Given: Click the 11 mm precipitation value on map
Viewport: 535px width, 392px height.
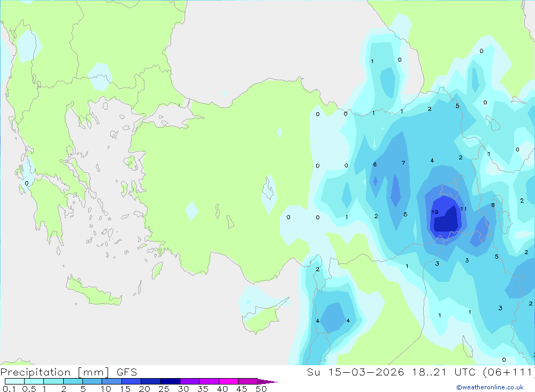Looking at the screenshot, I should [x=463, y=209].
